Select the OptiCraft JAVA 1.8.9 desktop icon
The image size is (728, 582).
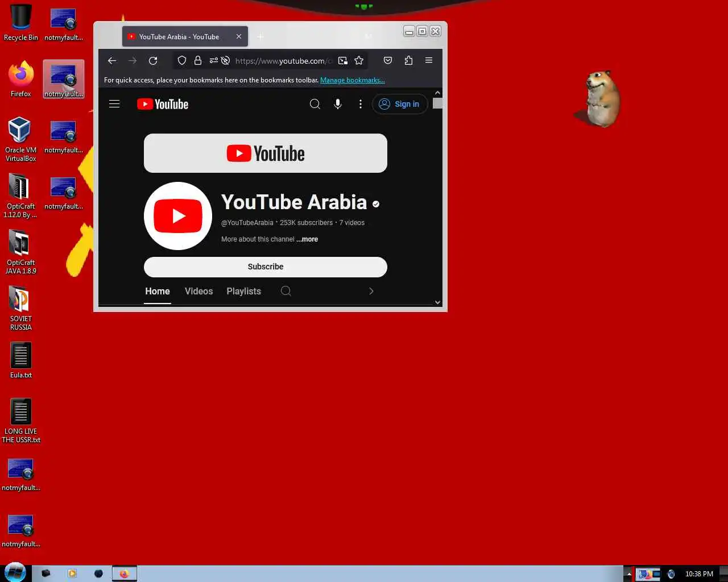[21, 252]
